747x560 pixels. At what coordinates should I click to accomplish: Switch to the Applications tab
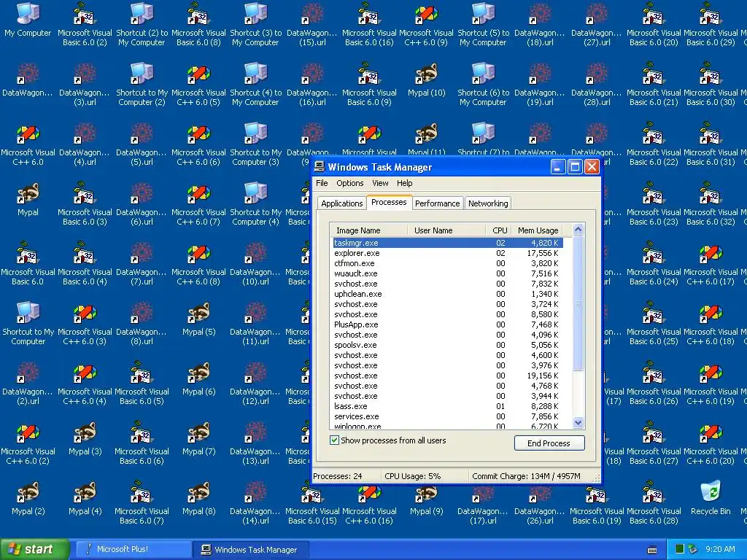341,203
